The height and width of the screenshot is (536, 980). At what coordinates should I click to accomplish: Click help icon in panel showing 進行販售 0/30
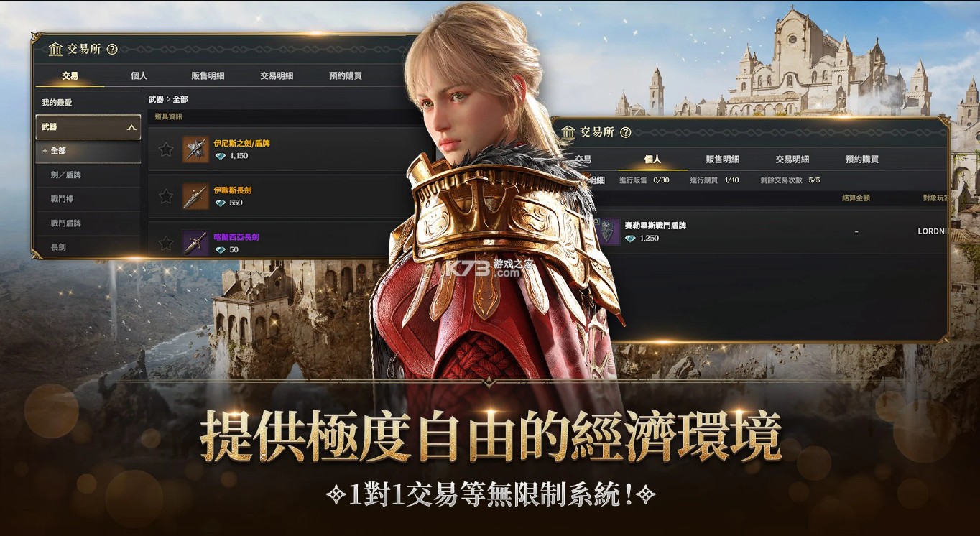click(x=625, y=132)
